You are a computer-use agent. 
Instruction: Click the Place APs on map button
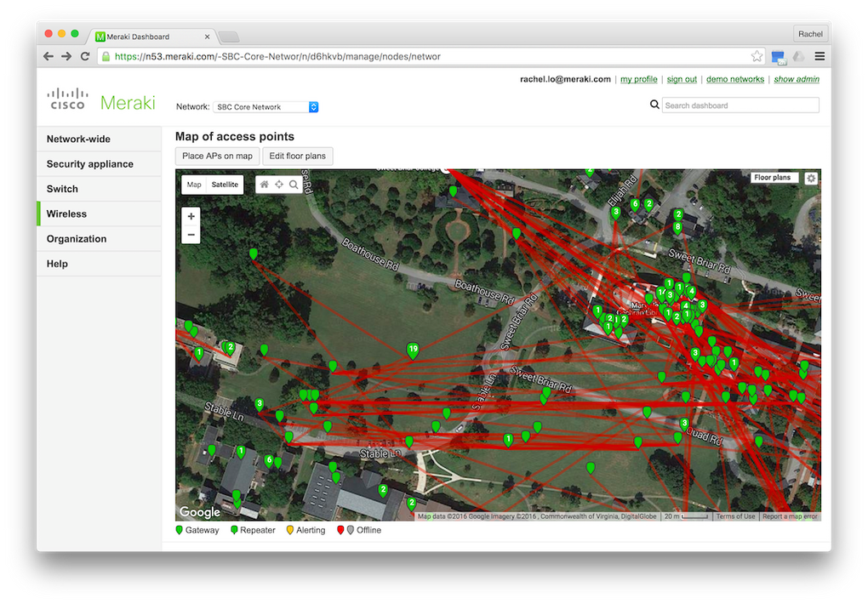tap(217, 156)
